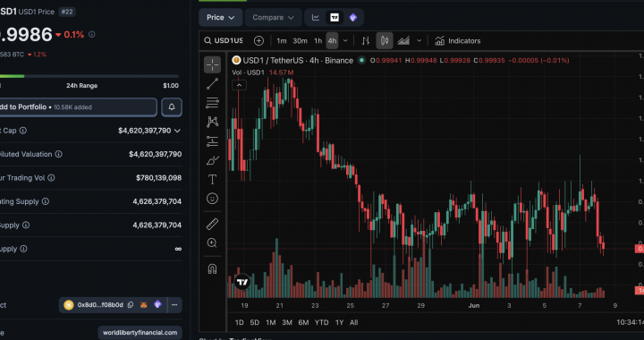Click the add symbol plus icon
Image resolution: width=644 pixels, height=340 pixels.
click(x=258, y=40)
